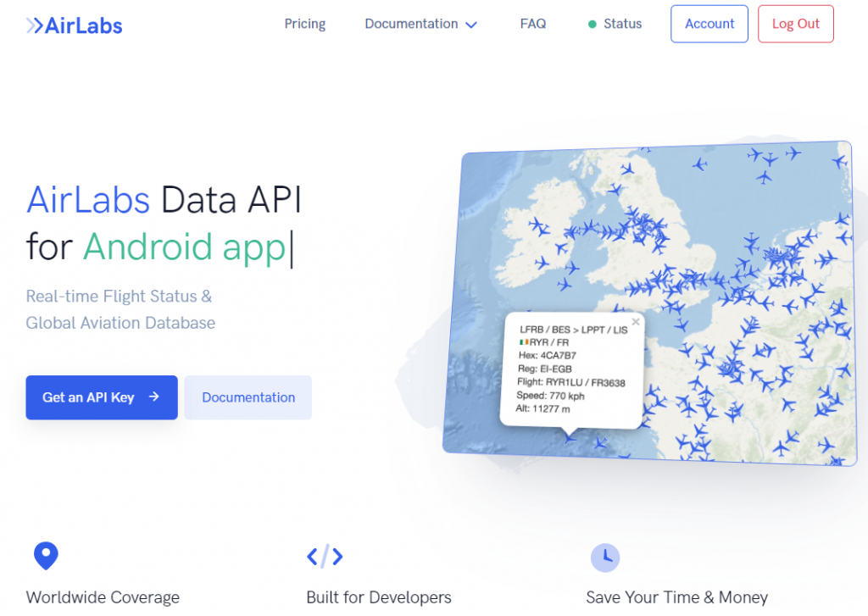
Task: Click the Get an API Key button
Action: [101, 397]
